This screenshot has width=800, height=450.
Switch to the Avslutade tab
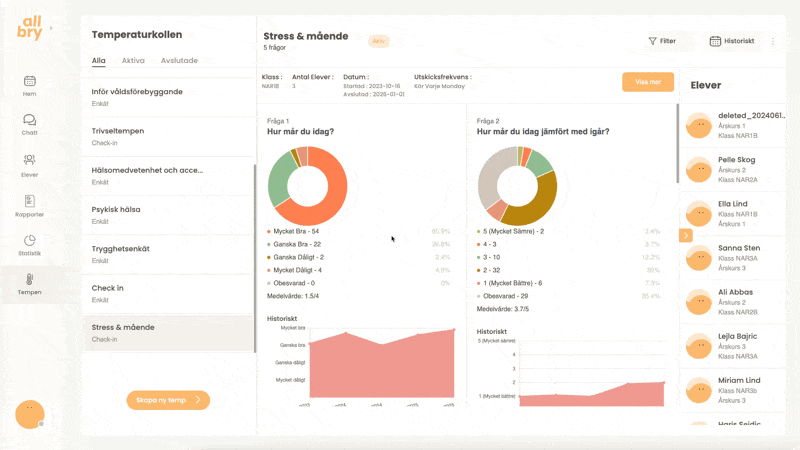pyautogui.click(x=179, y=60)
